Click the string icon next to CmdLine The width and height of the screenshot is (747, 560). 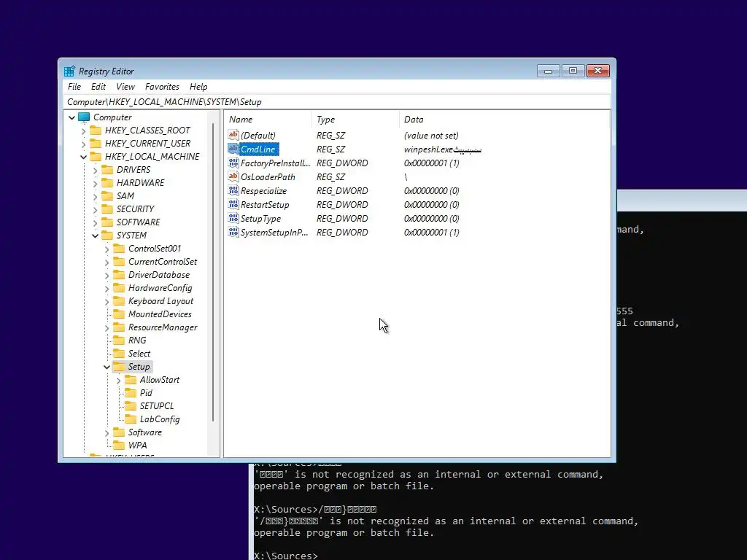point(233,149)
